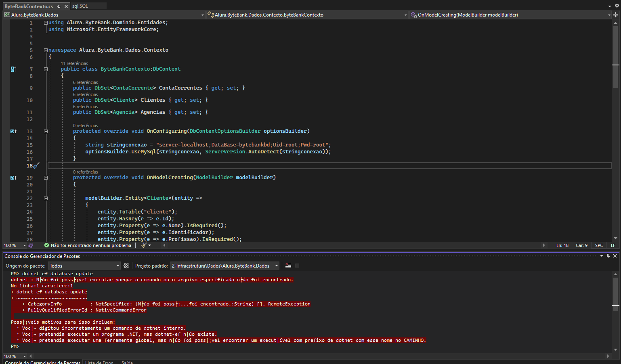Open the ByteBankContexto type navigation dropdown

pos(307,15)
